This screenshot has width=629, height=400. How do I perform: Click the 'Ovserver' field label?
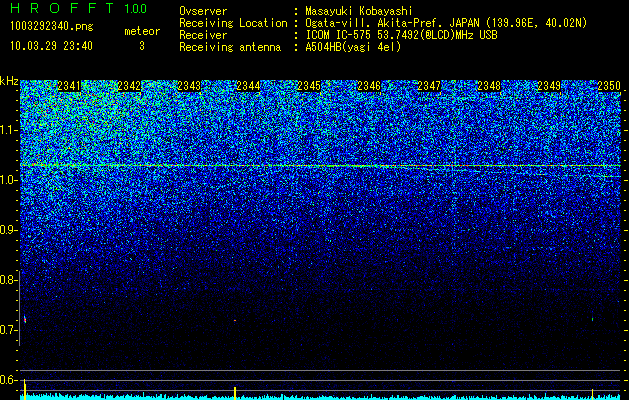203,12
